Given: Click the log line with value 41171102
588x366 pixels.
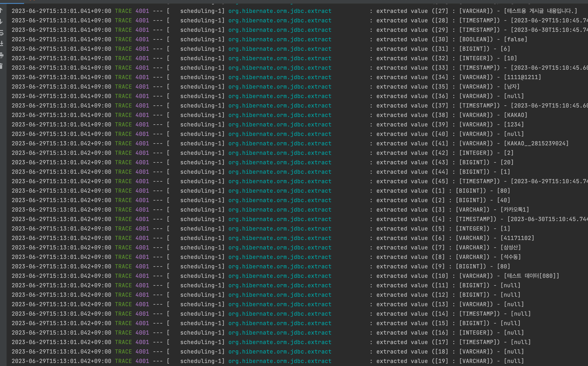Looking at the screenshot, I should tap(517, 238).
